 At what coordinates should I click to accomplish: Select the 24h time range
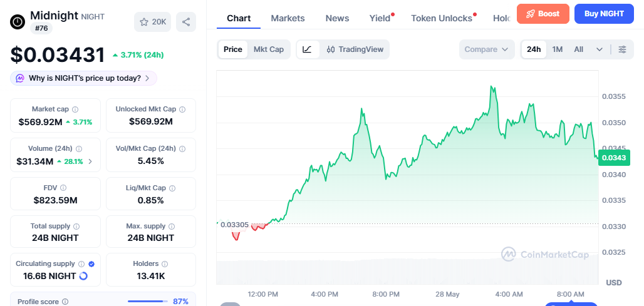tap(534, 49)
